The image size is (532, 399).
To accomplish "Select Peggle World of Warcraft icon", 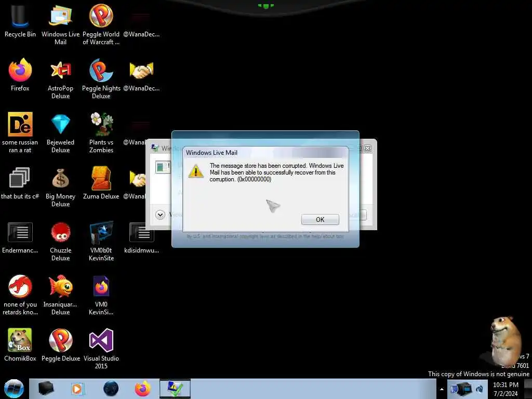I will (101, 24).
